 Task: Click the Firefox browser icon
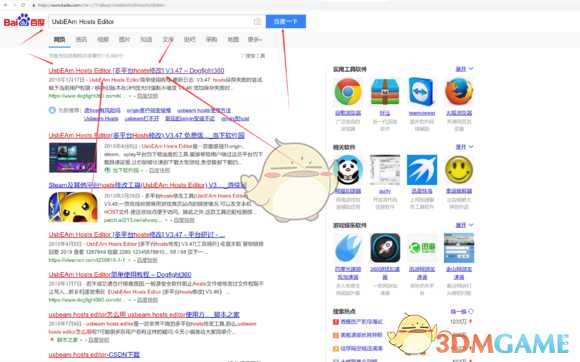click(459, 91)
